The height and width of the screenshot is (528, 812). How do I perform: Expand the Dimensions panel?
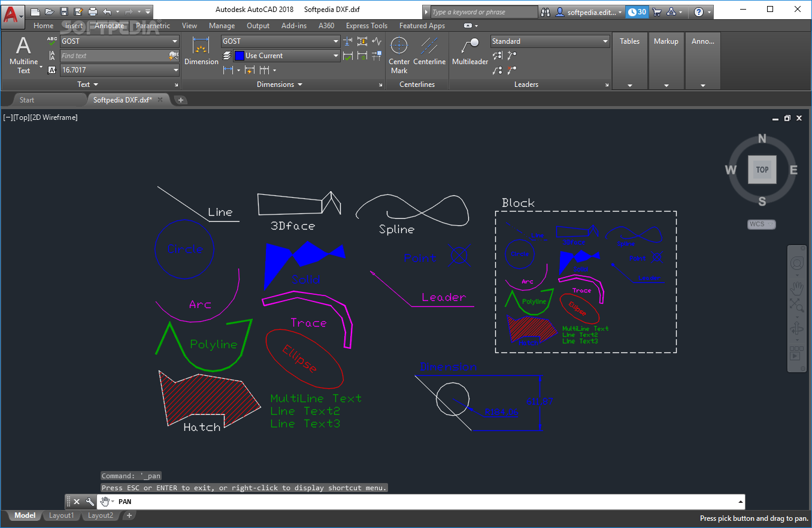point(280,85)
